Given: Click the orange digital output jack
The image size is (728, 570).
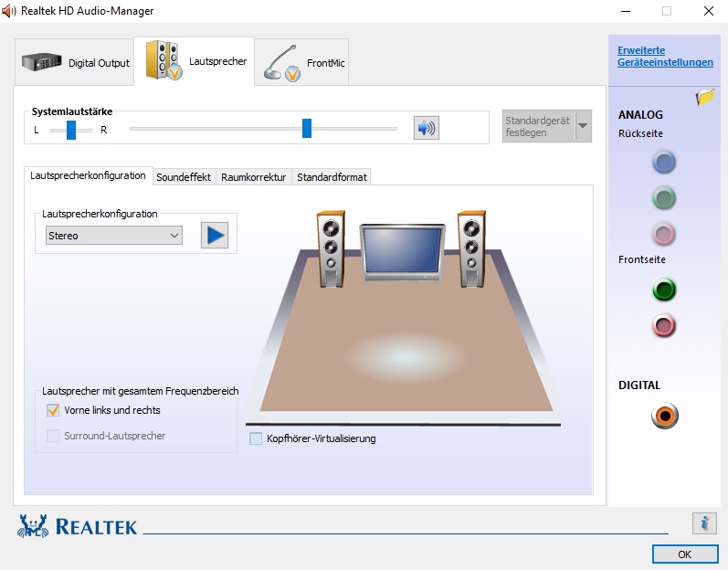Looking at the screenshot, I should [665, 416].
